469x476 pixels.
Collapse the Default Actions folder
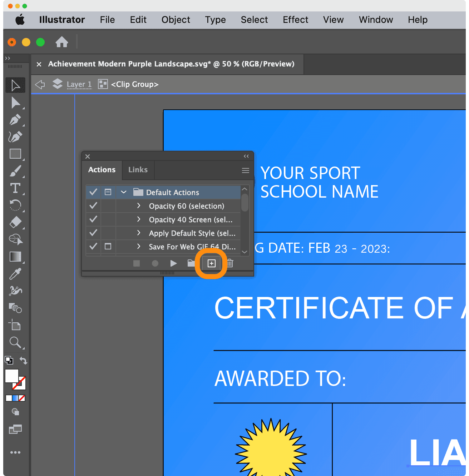pyautogui.click(x=124, y=192)
